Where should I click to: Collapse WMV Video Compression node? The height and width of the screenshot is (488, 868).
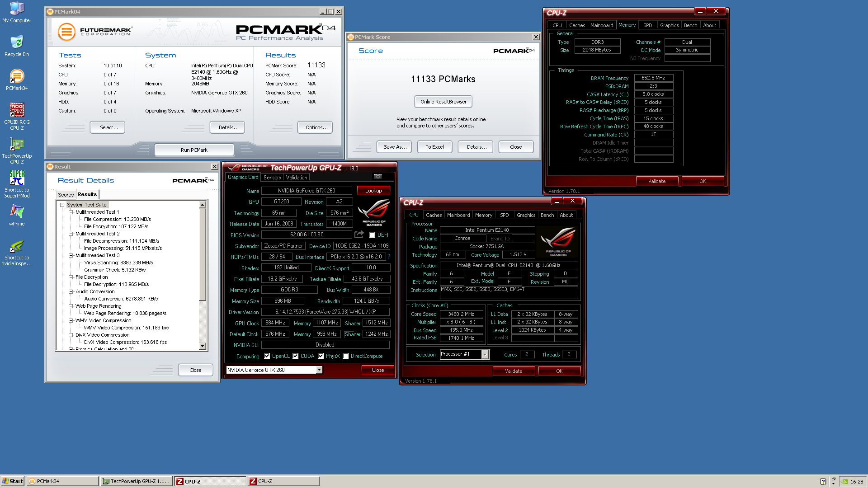tap(71, 320)
